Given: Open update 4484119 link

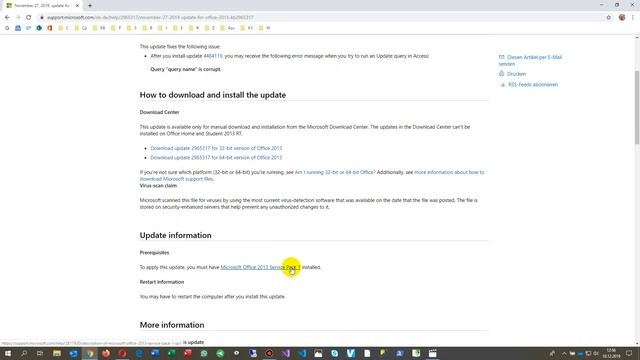Looking at the screenshot, I should (x=213, y=56).
